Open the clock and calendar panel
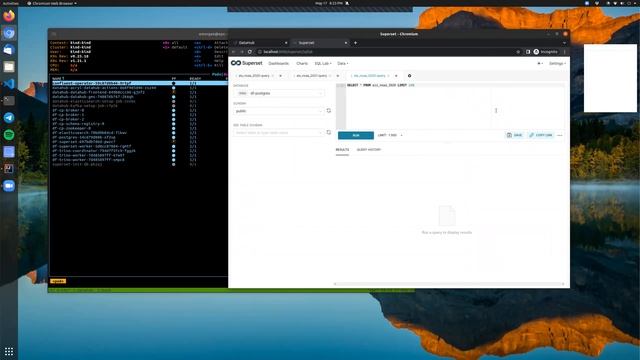 pos(329,3)
